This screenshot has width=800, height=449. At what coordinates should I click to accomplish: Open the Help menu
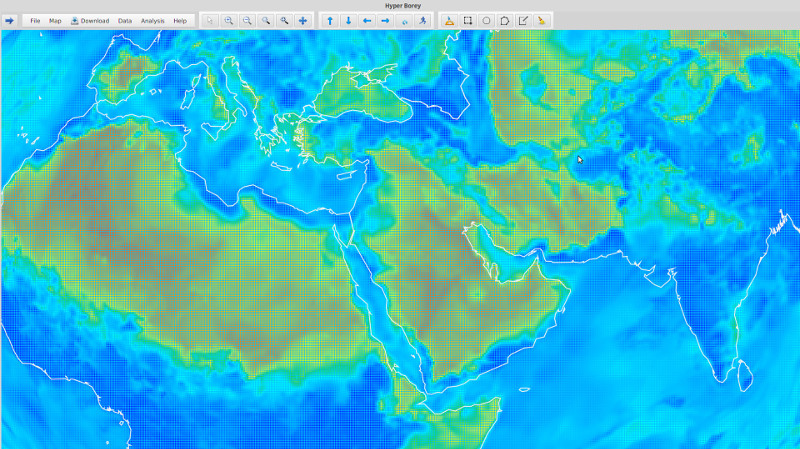(180, 21)
